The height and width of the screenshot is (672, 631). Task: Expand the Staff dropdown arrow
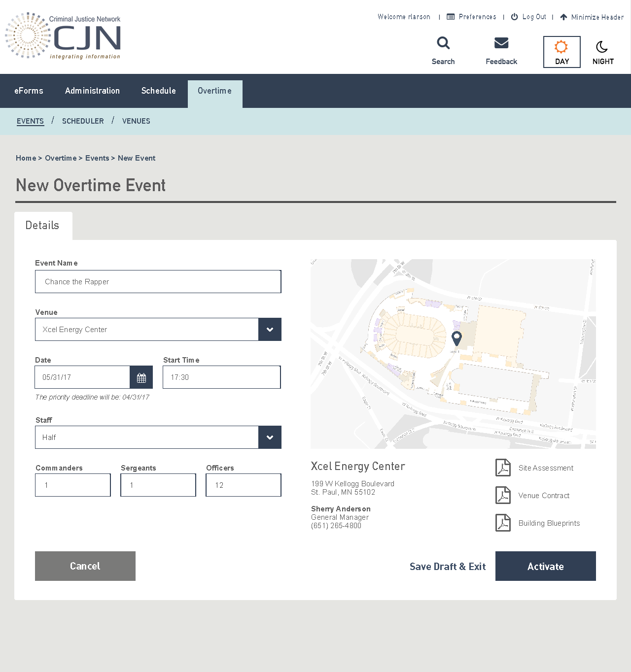coord(270,437)
